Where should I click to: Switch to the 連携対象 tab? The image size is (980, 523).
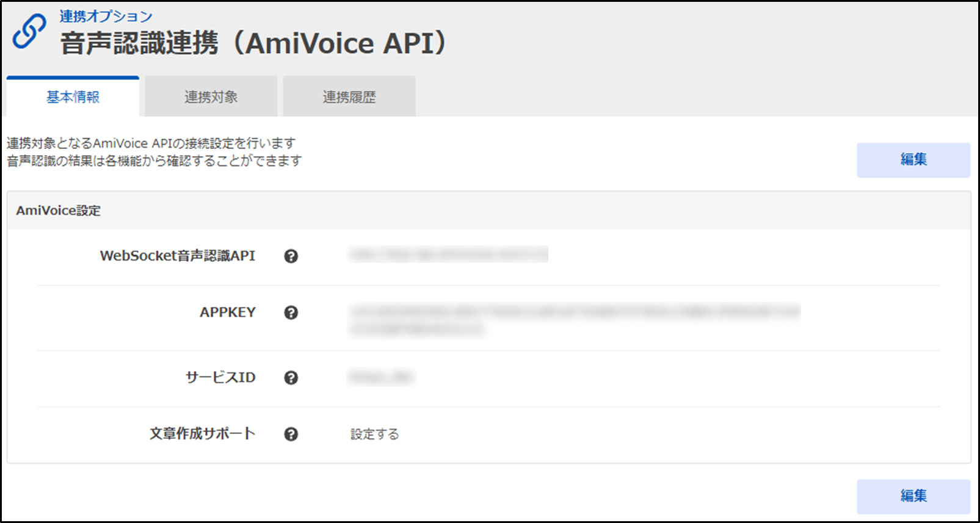[x=211, y=96]
